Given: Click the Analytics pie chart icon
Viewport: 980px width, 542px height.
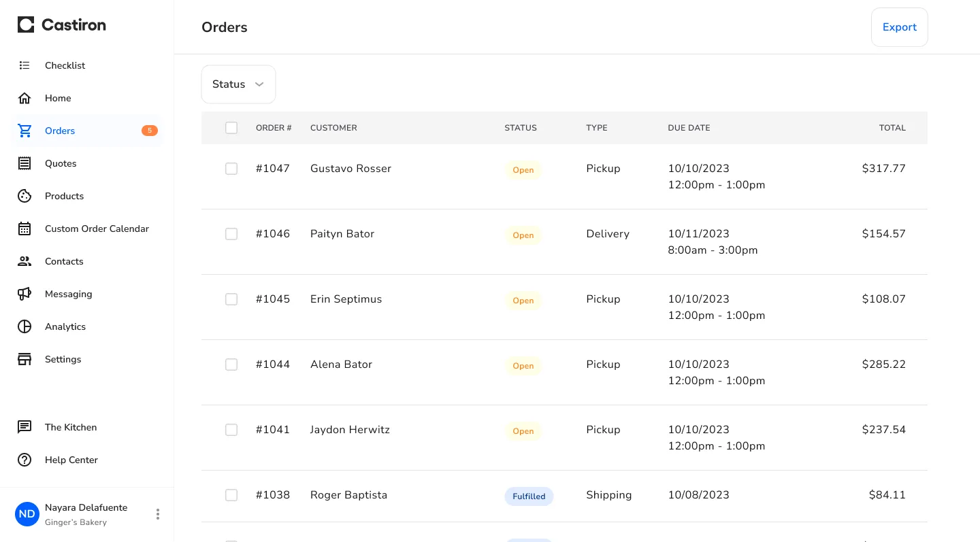Looking at the screenshot, I should [24, 326].
